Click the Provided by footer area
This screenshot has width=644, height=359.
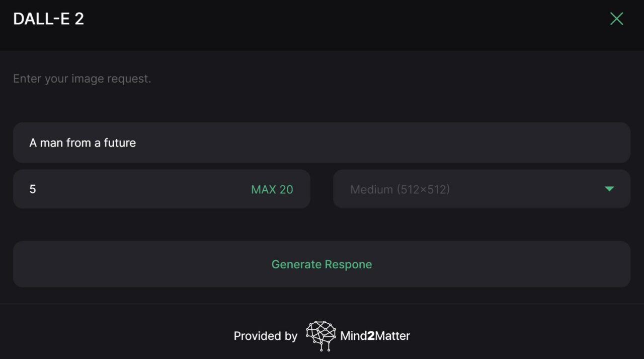click(x=266, y=335)
